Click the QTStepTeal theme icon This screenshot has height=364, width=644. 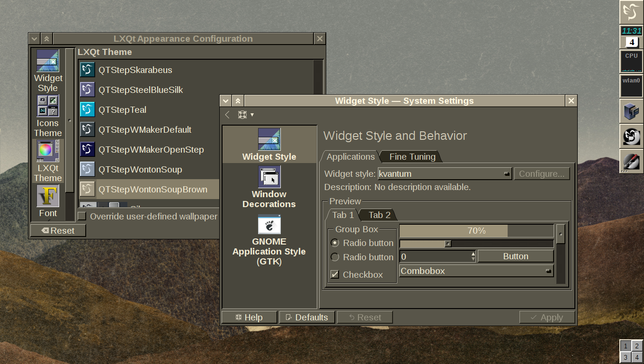pos(88,109)
